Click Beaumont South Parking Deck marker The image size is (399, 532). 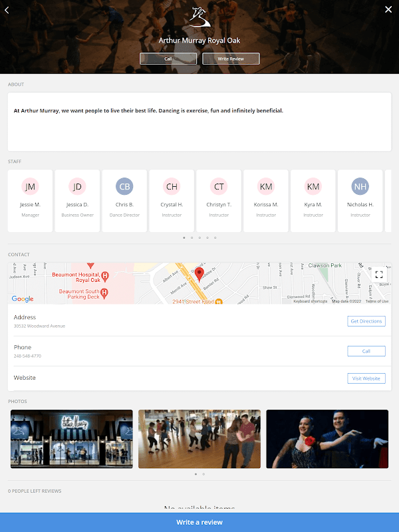click(104, 293)
